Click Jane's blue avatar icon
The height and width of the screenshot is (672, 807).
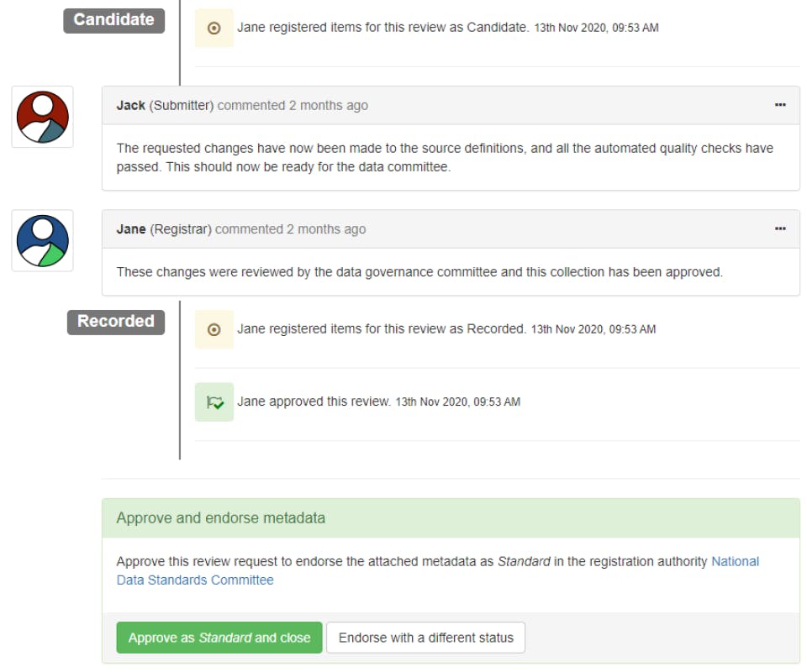(42, 240)
